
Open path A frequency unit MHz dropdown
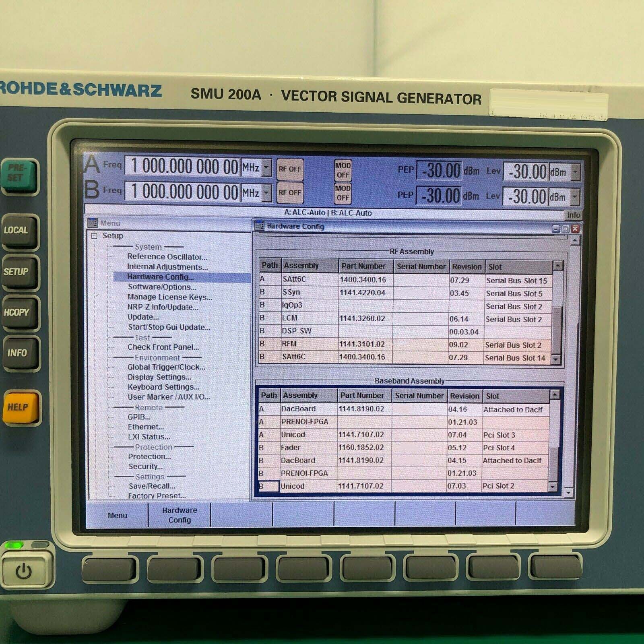(266, 167)
